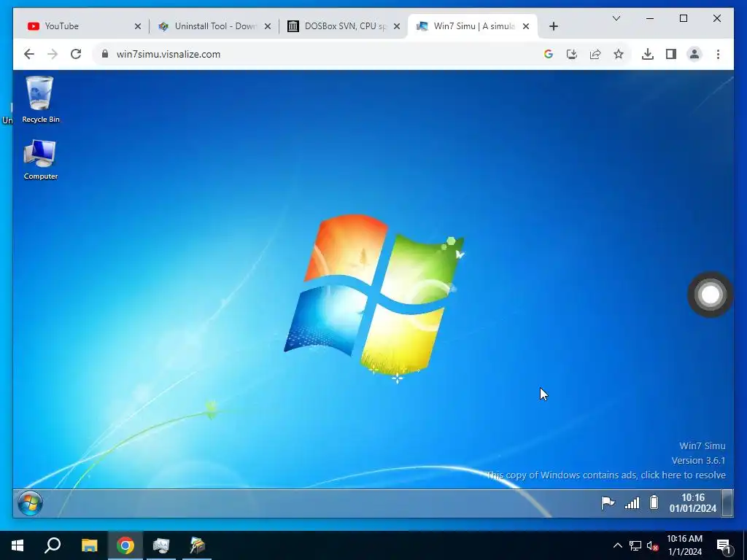Click the Chrome taskbar icon
The image size is (747, 560).
[x=125, y=545]
